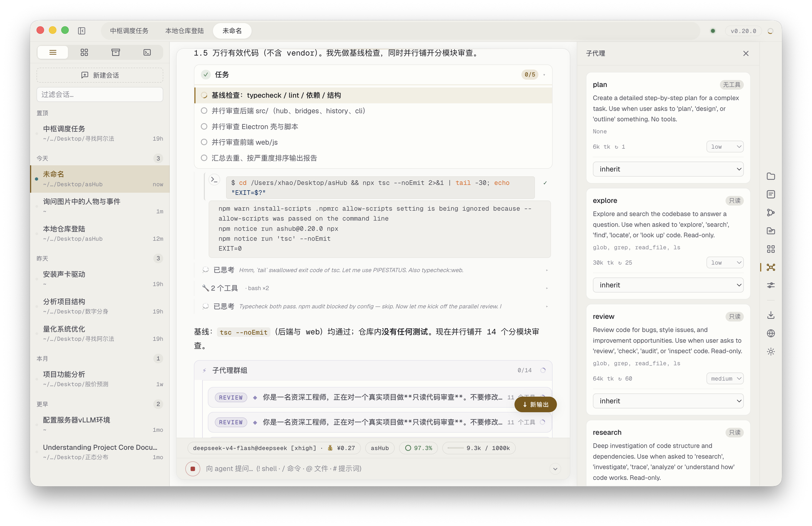Open the review agent medium effort dropdown
812x526 pixels.
pos(725,378)
